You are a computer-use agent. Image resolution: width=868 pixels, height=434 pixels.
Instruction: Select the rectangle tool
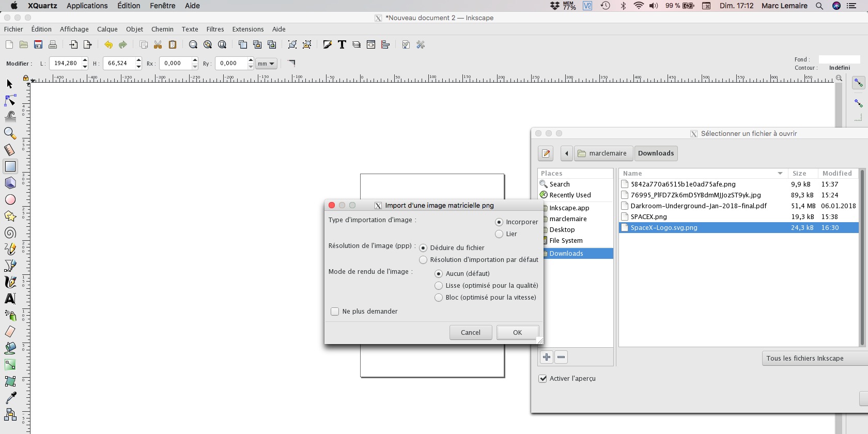[x=10, y=166]
